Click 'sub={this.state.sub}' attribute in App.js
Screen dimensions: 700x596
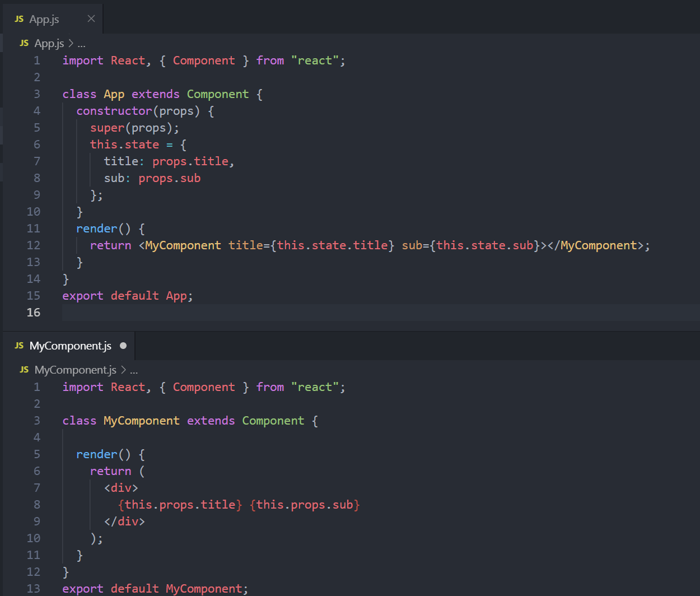[470, 245]
